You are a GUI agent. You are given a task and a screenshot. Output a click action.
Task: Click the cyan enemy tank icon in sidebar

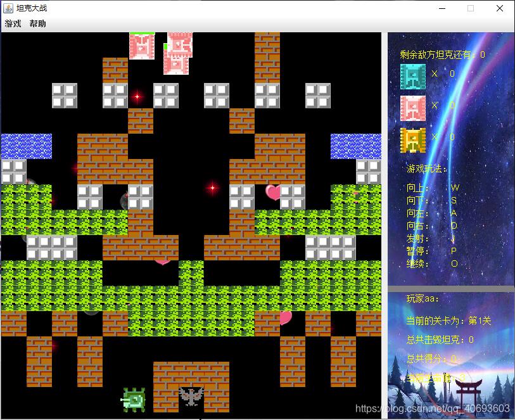tap(413, 77)
